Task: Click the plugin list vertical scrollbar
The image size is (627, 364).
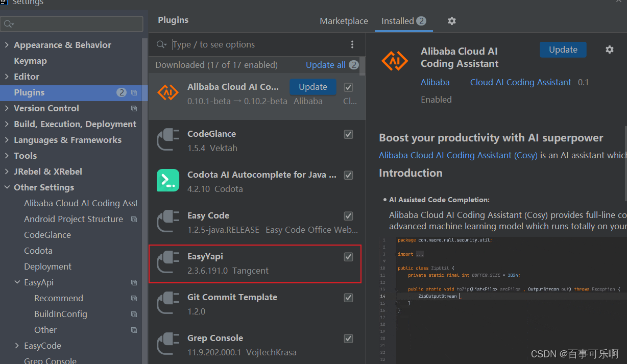Action: click(x=363, y=66)
